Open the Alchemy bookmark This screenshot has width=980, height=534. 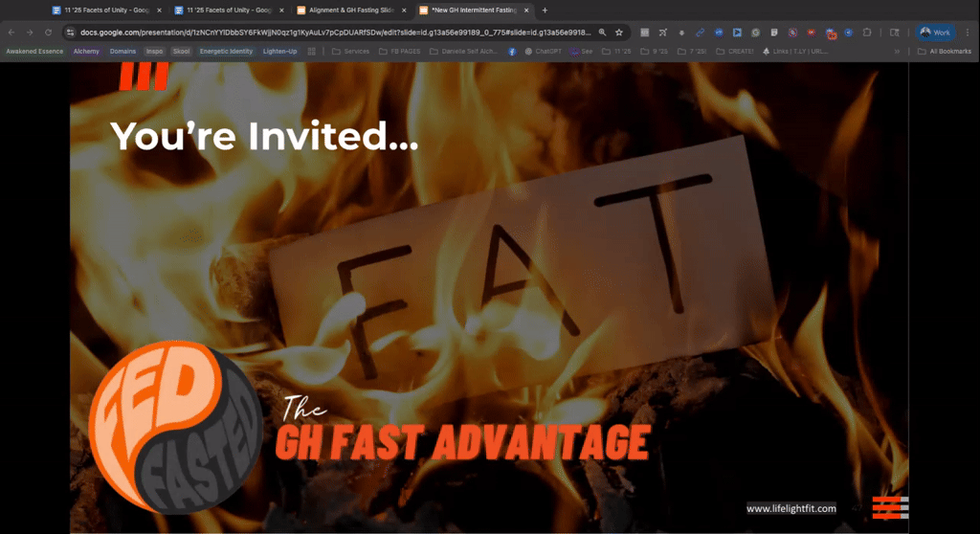(86, 52)
